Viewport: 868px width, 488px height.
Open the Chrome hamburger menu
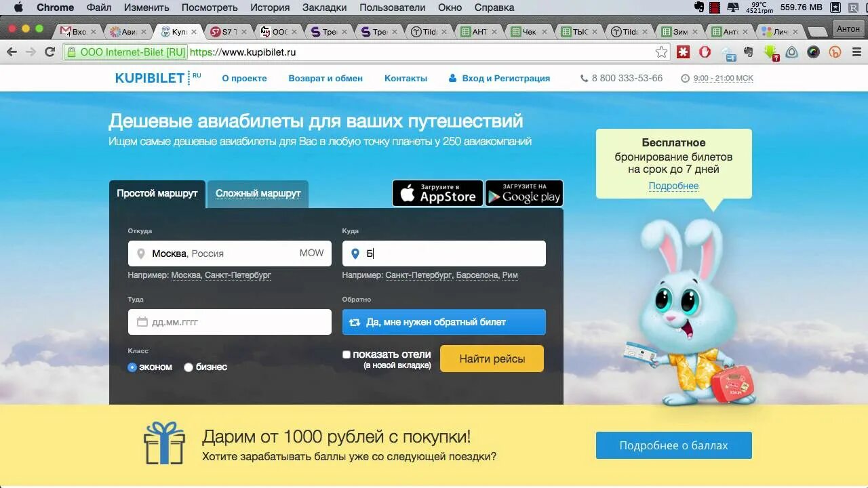(856, 52)
